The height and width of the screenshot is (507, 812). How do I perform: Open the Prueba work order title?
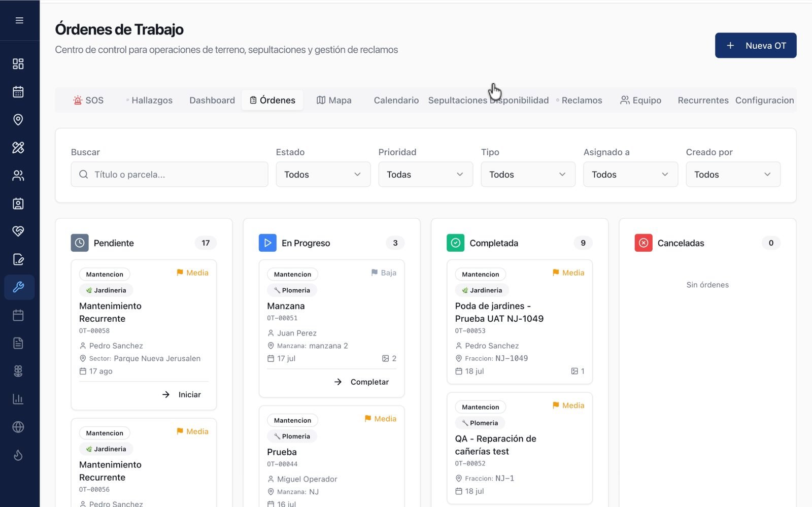[x=282, y=452]
